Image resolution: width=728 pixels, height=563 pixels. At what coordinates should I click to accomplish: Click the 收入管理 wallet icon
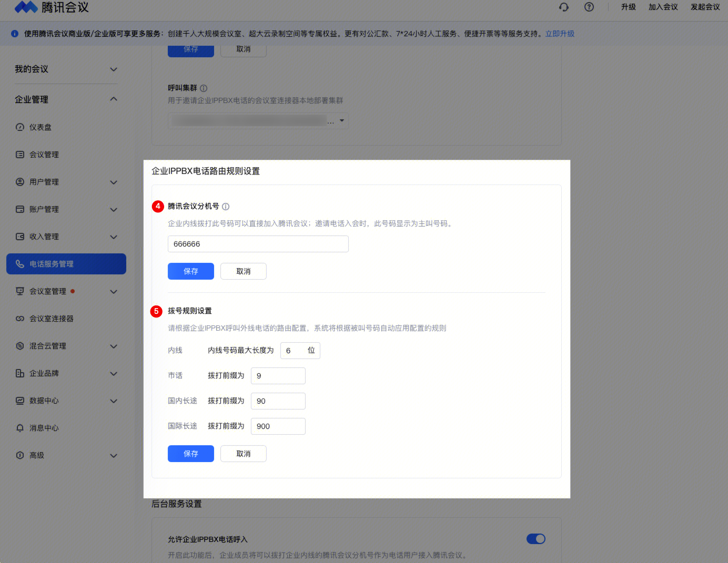[20, 237]
